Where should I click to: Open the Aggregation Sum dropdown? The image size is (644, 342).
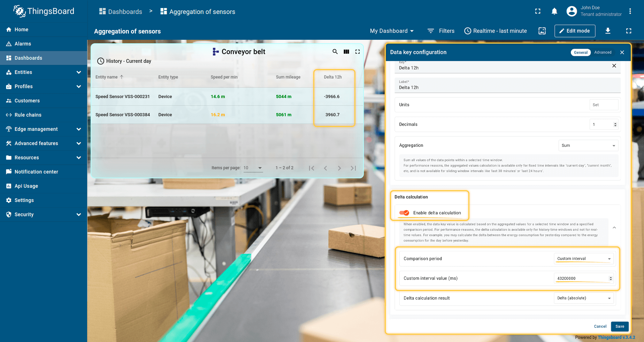588,146
